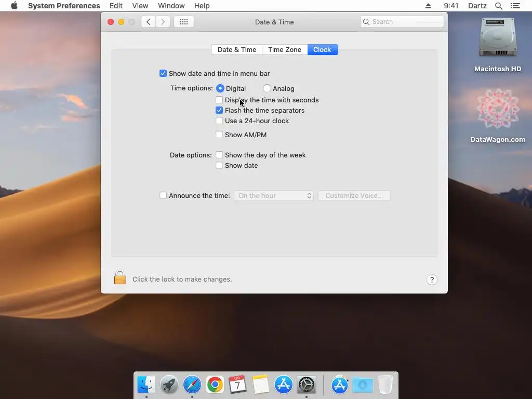Open Downloads folder in the Dock
Screen dimensions: 532x399
coord(363,385)
